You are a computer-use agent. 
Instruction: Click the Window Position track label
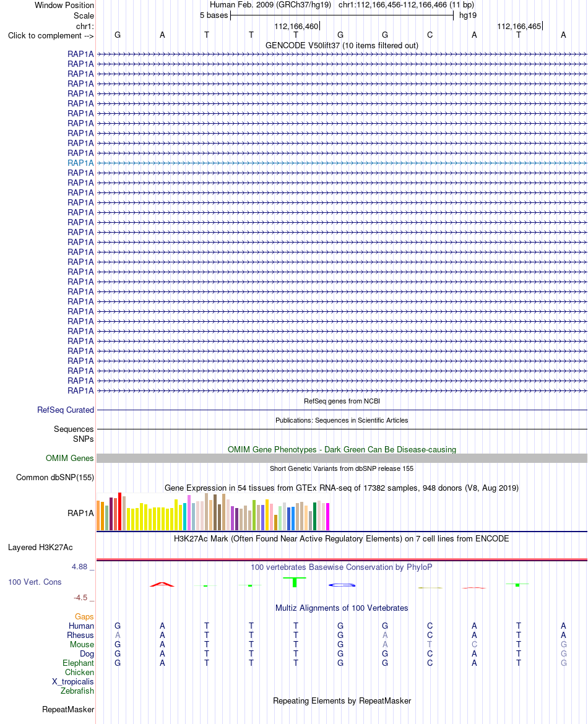pyautogui.click(x=64, y=6)
